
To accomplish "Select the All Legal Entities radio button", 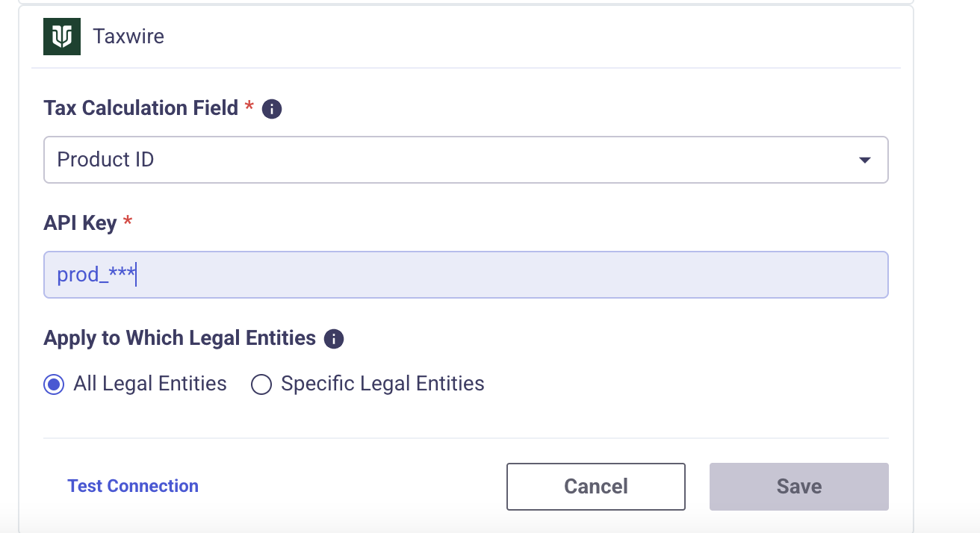I will [54, 384].
